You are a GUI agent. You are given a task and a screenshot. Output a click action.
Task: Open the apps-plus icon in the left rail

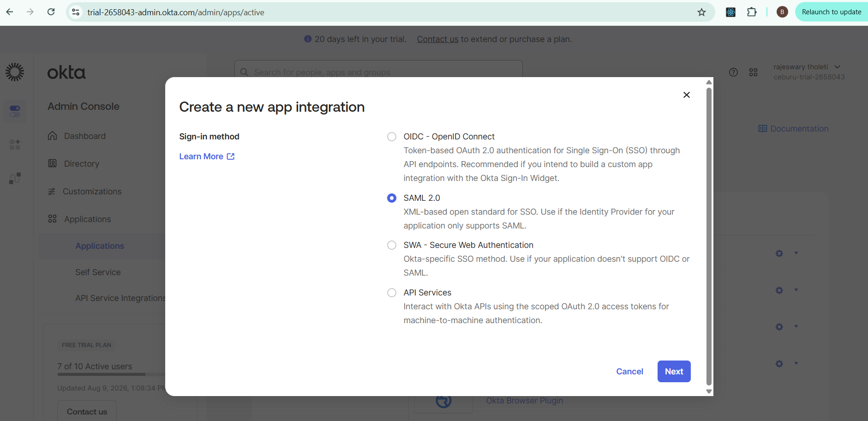click(x=15, y=144)
